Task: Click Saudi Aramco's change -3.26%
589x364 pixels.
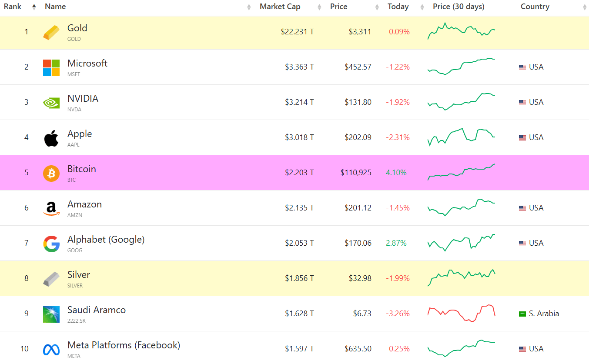Action: (398, 314)
